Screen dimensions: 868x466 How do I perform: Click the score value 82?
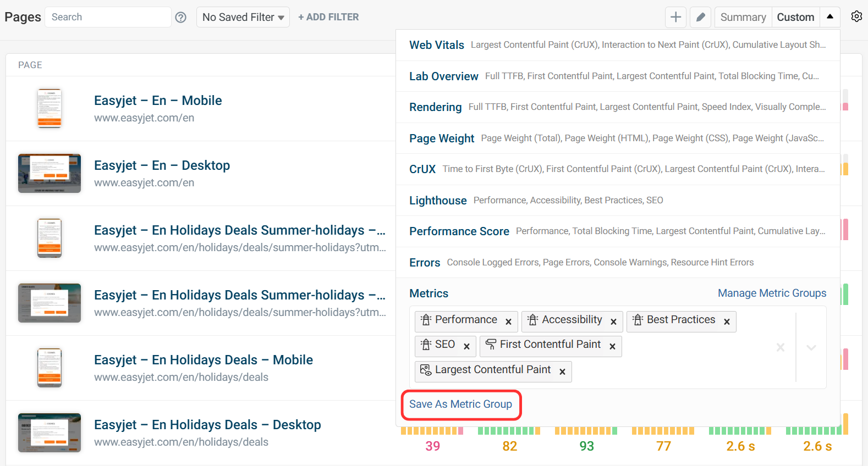(510, 446)
